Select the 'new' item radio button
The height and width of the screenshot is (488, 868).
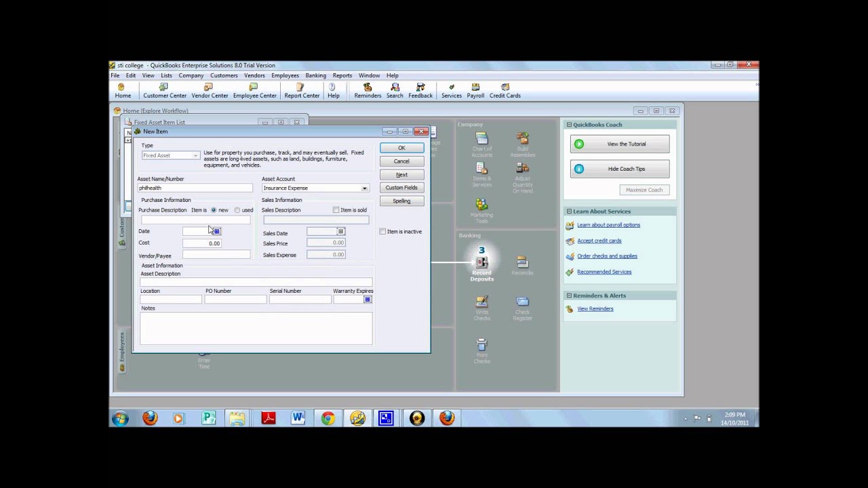[214, 210]
